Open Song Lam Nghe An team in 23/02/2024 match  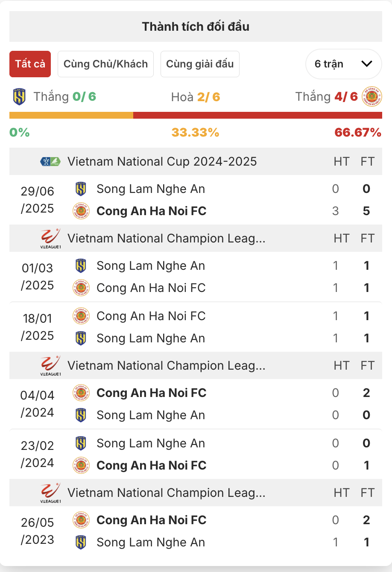pos(151,443)
